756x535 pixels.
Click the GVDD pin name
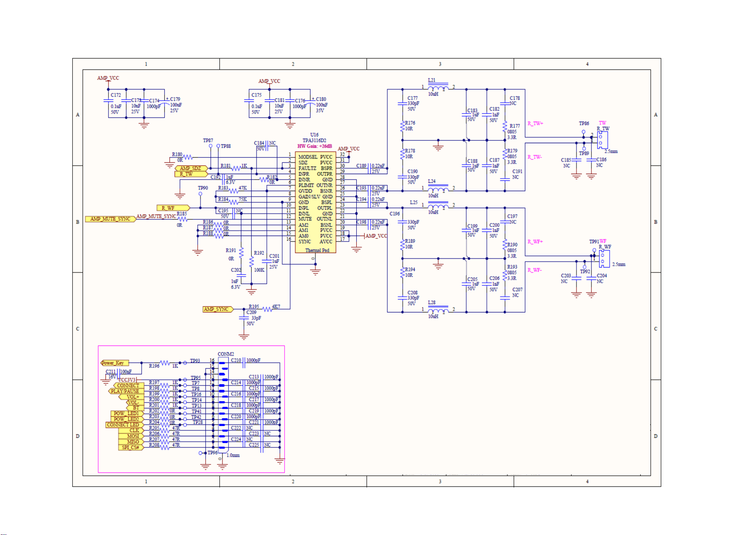click(x=306, y=191)
